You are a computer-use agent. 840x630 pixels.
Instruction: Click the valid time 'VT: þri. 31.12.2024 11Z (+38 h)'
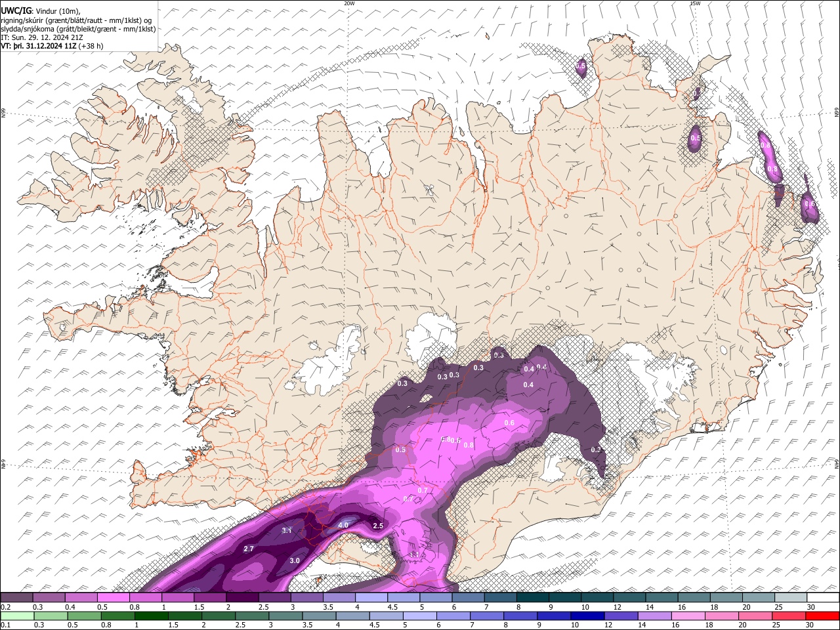pos(52,47)
